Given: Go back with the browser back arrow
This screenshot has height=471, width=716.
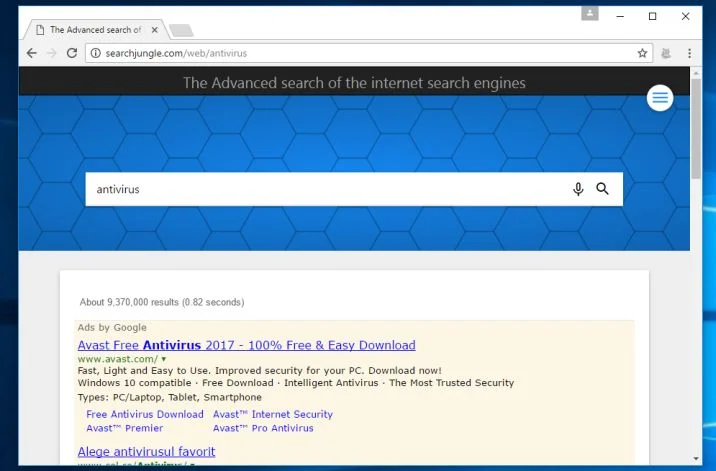Looking at the screenshot, I should 32,53.
